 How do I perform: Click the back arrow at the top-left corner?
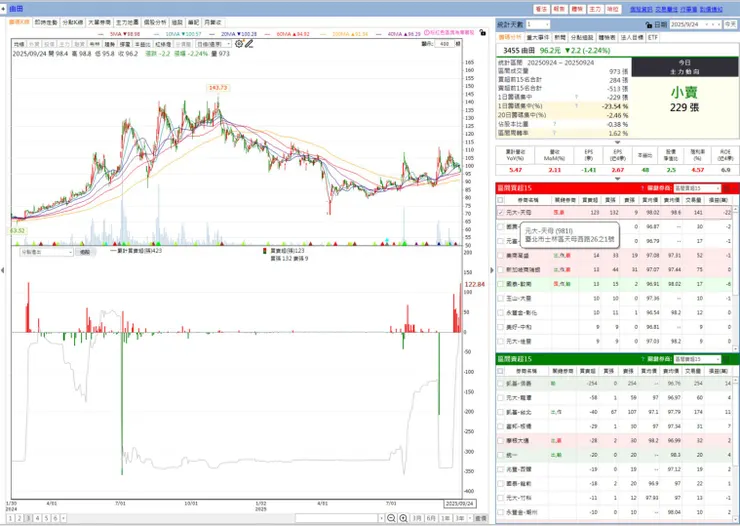3,8
